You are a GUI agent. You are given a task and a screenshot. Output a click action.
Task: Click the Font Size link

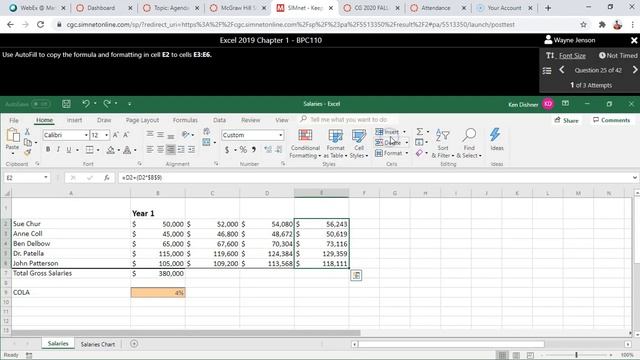pyautogui.click(x=572, y=56)
